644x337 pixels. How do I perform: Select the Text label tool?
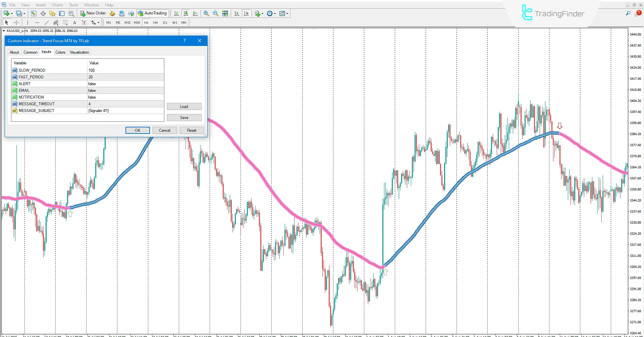(84, 22)
